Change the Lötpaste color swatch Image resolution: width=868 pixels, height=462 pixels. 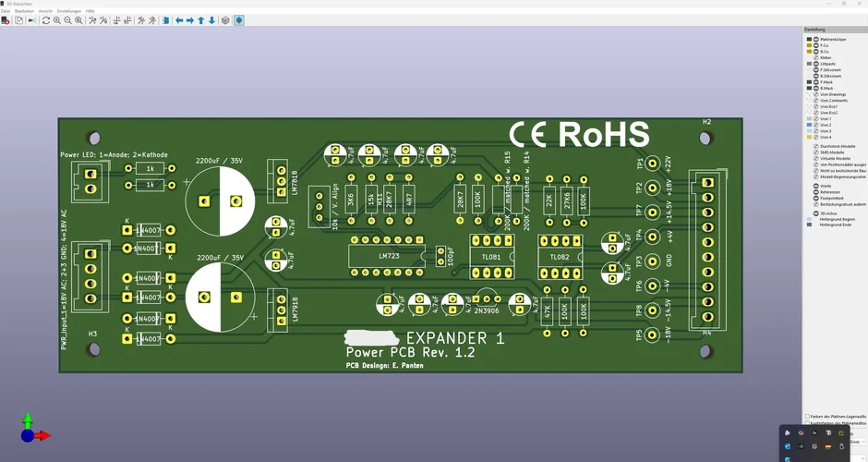tap(809, 64)
